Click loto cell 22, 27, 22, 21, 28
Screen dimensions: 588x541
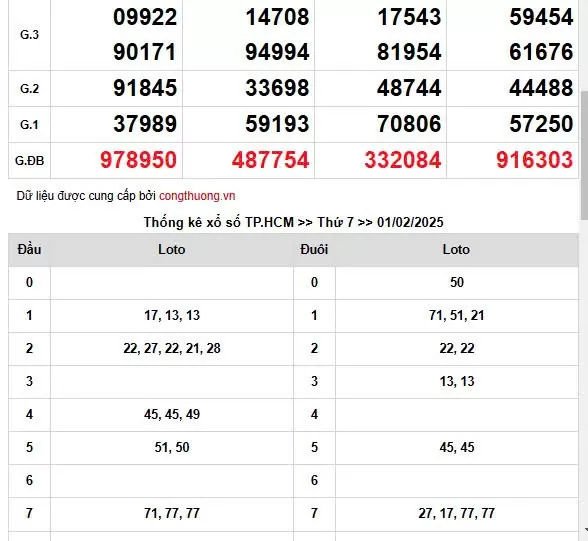[x=172, y=349]
